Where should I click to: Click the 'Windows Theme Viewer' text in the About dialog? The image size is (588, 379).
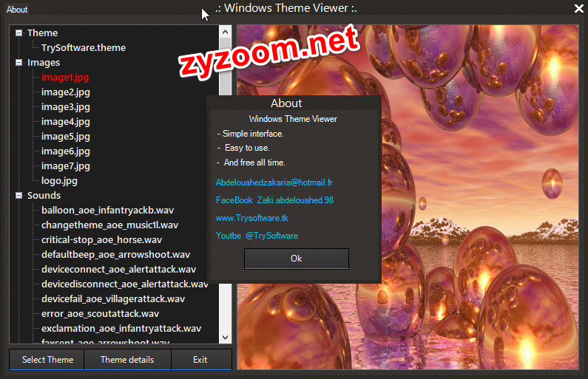coord(293,119)
